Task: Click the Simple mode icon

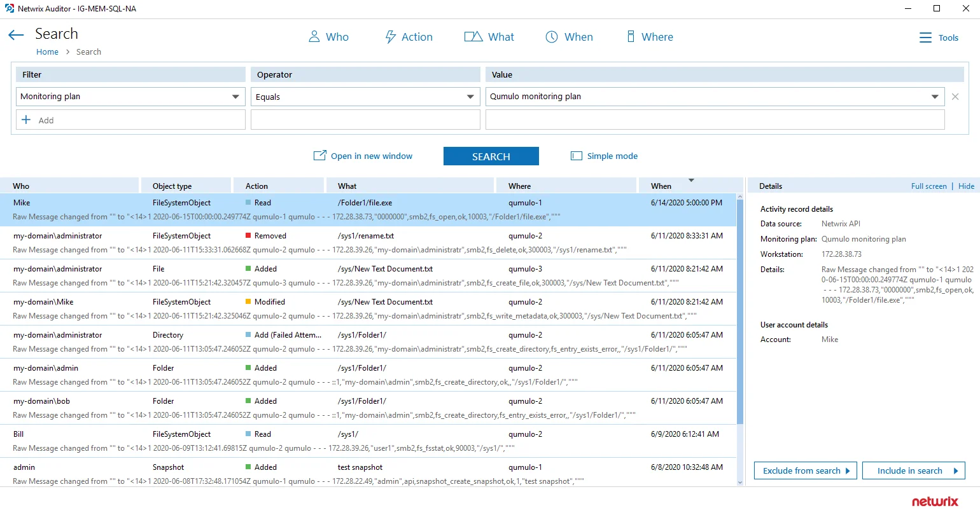Action: click(577, 156)
